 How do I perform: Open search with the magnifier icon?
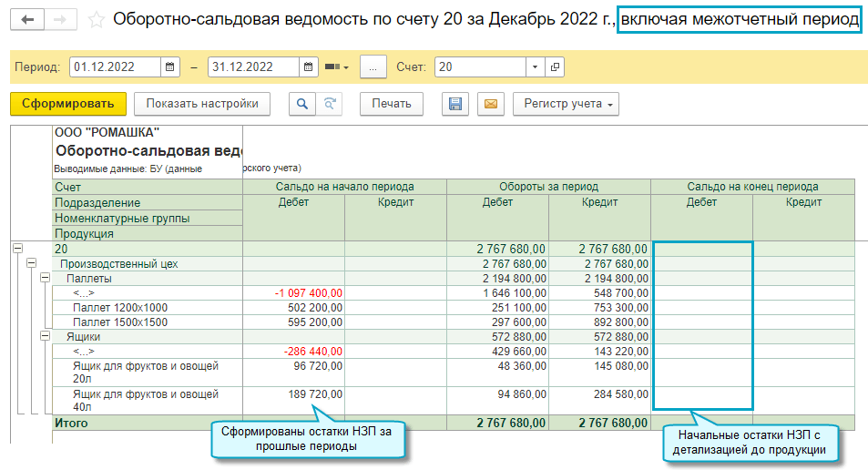(x=302, y=104)
